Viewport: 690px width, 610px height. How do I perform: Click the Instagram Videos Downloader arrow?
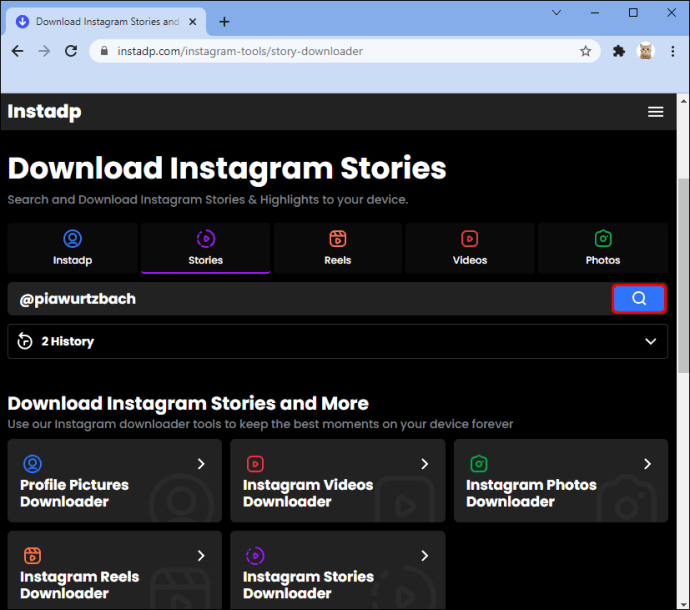[x=425, y=464]
